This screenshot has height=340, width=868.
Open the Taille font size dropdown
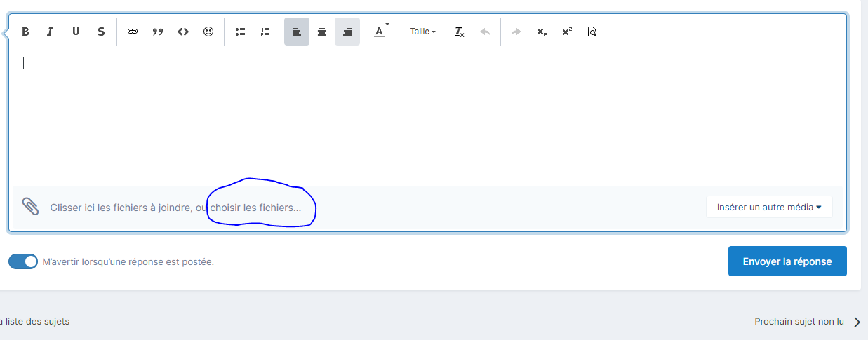point(423,32)
